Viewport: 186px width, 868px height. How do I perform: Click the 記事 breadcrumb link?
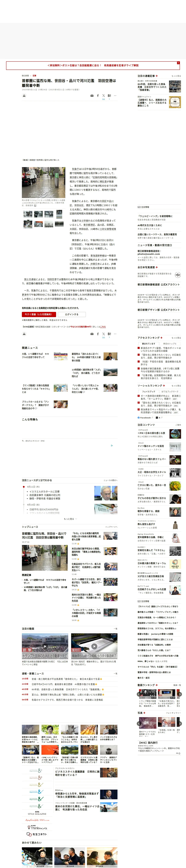(34, 76)
